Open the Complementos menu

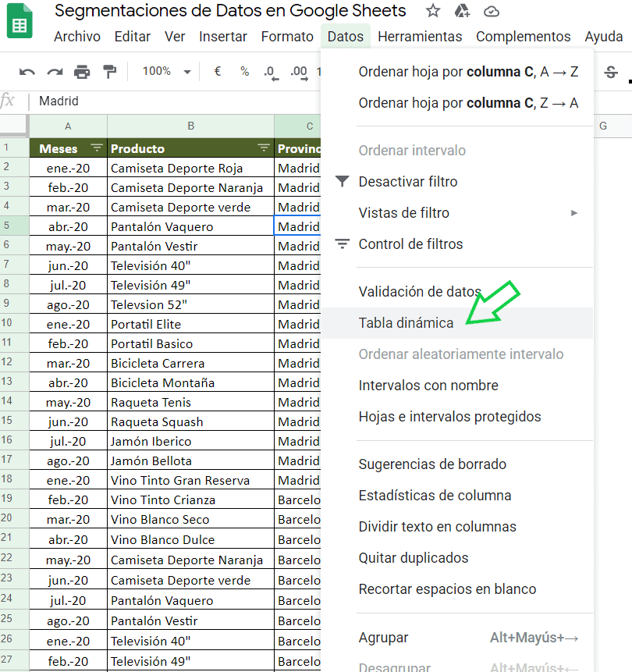coord(524,37)
